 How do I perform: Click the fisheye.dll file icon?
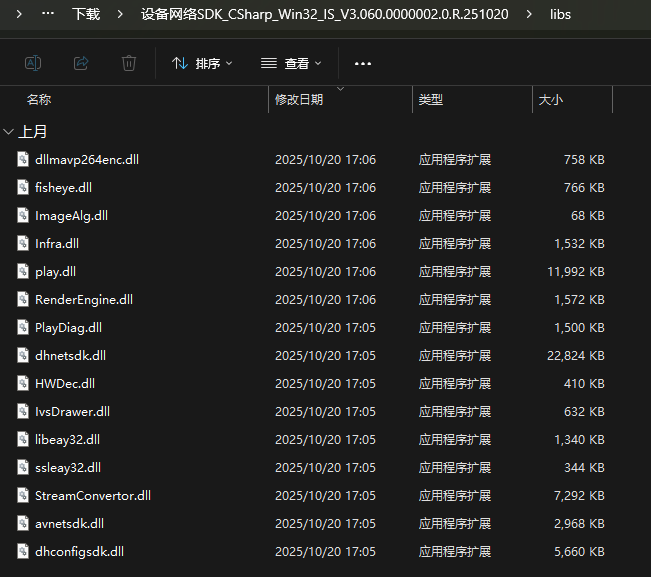point(24,187)
